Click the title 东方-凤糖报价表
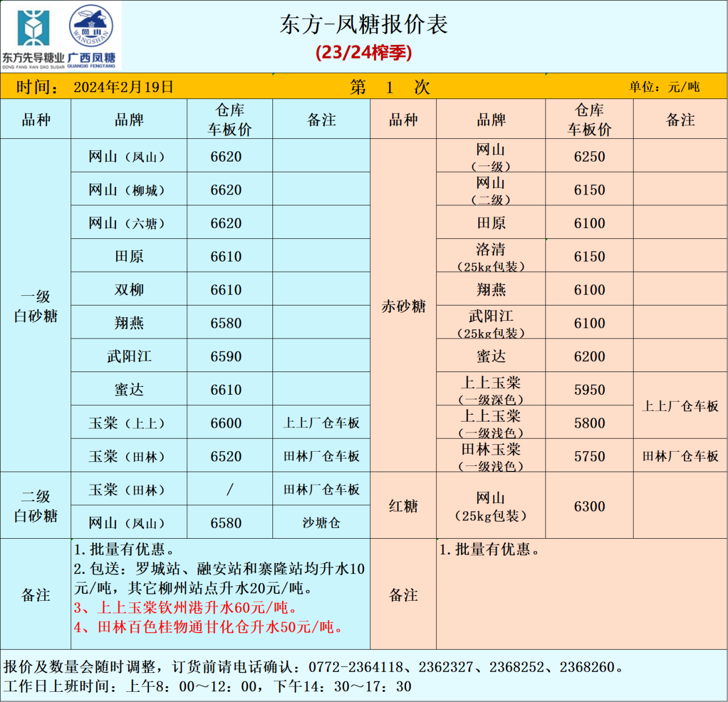Screen dimensions: 728x702 pyautogui.click(x=363, y=25)
